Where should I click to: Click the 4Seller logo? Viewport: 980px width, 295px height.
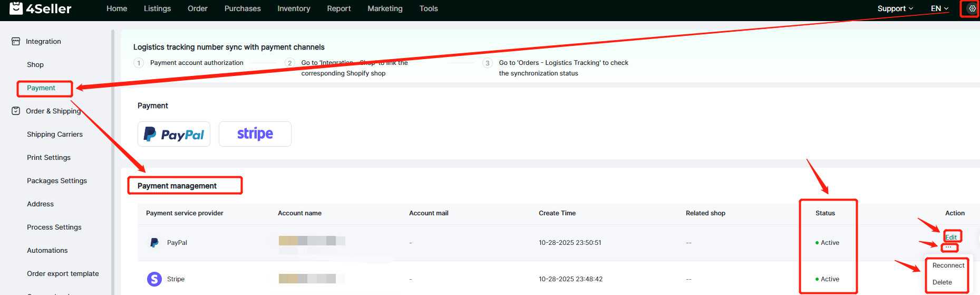click(x=41, y=8)
